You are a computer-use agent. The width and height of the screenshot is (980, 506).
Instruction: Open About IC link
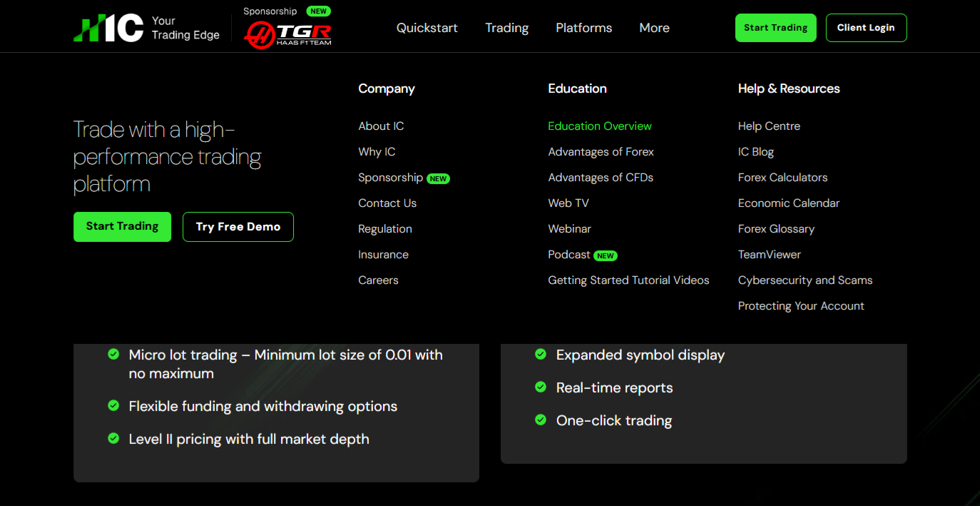(381, 126)
